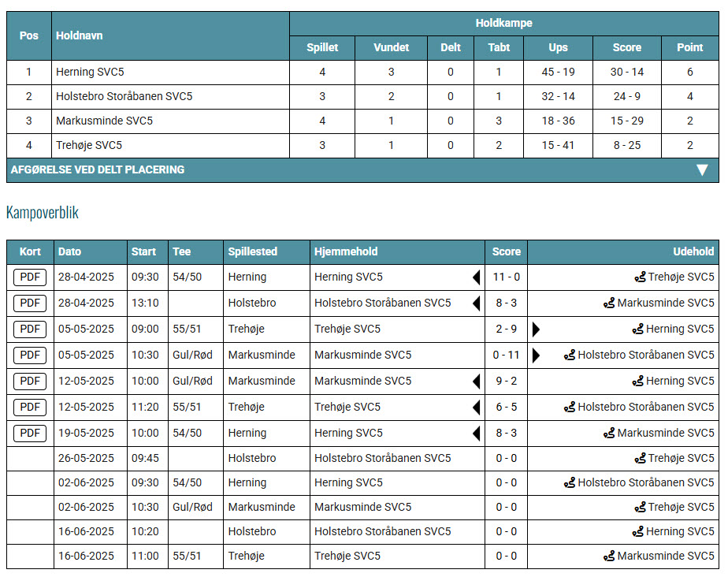Click the '11 - 0' match score
The height and width of the screenshot is (577, 728).
click(x=506, y=277)
